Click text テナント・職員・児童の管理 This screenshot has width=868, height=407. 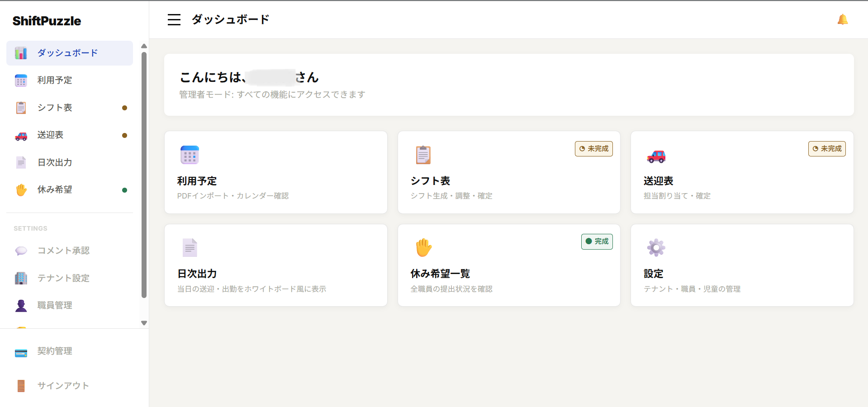692,289
